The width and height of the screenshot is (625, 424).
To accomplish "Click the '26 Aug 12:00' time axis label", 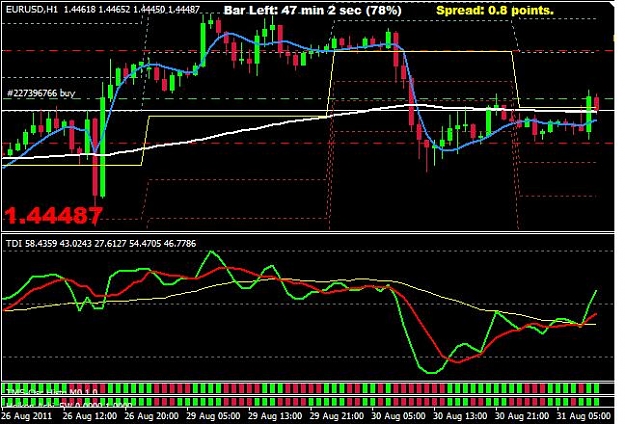I will point(90,416).
